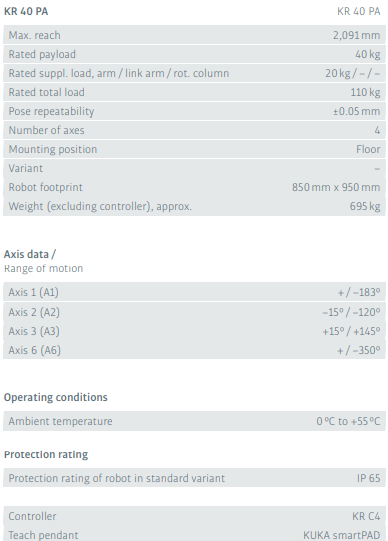Click the Number of axes value 4
Viewport: 388px width, 541px height.
(377, 130)
